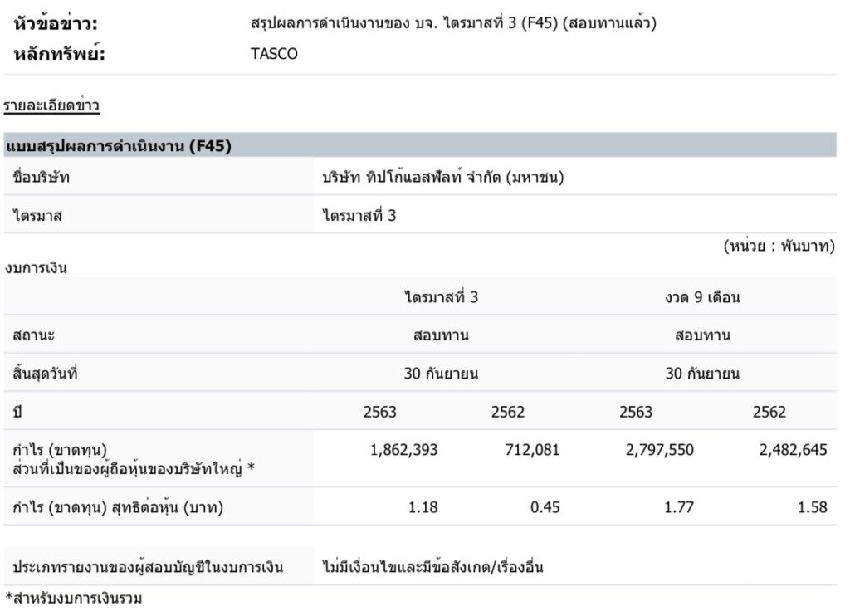Select the profit value 1,862,393
This screenshot has width=850, height=616.
[403, 450]
